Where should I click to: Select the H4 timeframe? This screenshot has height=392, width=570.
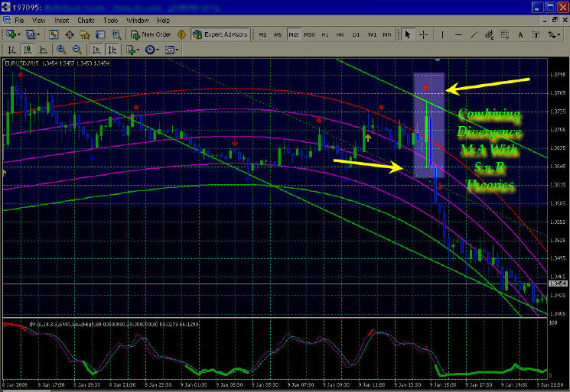340,35
